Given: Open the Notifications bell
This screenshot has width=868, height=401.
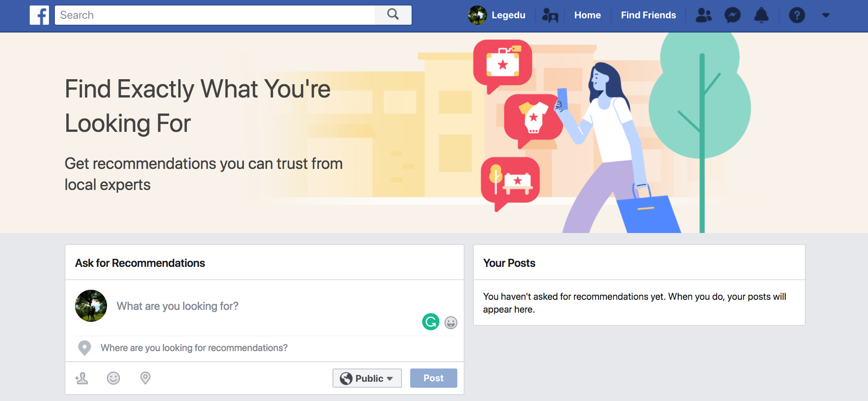Looking at the screenshot, I should point(761,15).
